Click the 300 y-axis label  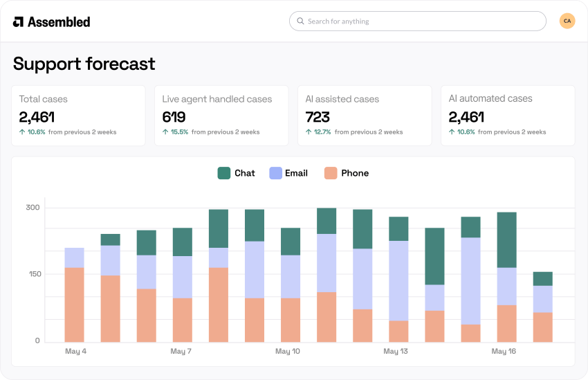click(33, 208)
